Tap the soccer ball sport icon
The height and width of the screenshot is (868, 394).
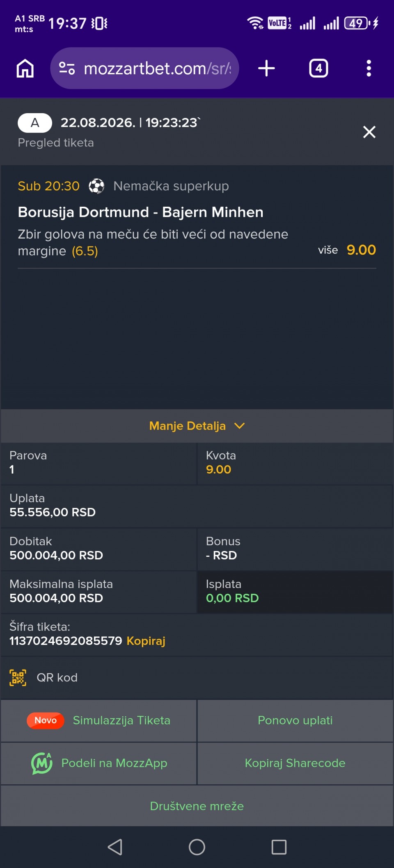point(96,186)
